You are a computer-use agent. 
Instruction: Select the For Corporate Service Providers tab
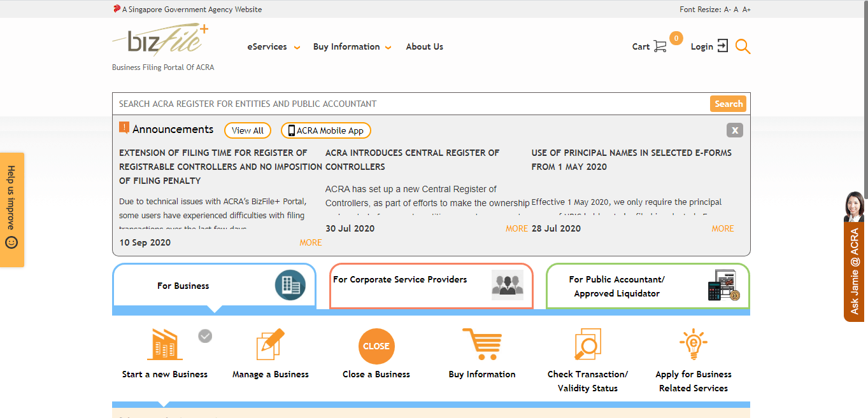pos(431,286)
